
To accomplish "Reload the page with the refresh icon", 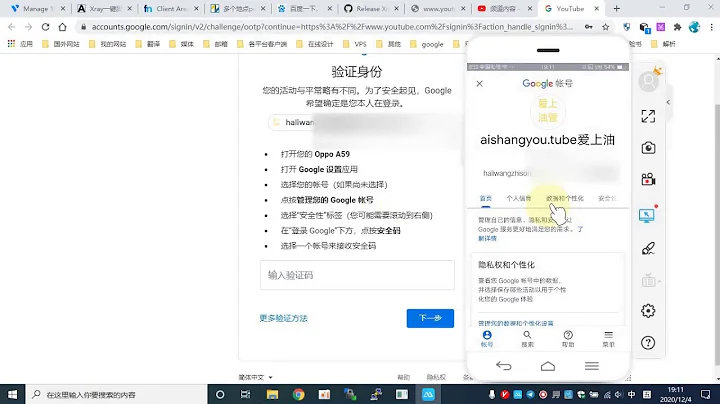I will click(45, 27).
